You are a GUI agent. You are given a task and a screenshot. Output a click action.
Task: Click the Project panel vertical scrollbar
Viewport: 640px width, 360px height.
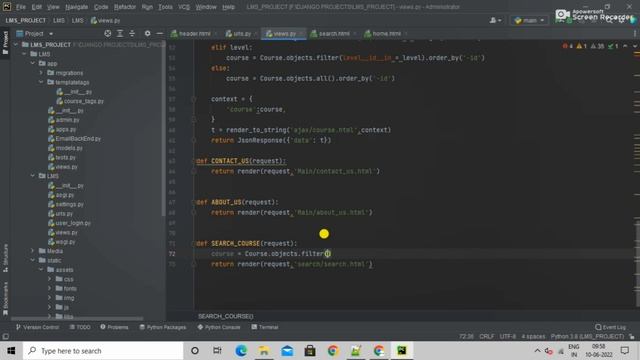[x=164, y=129]
